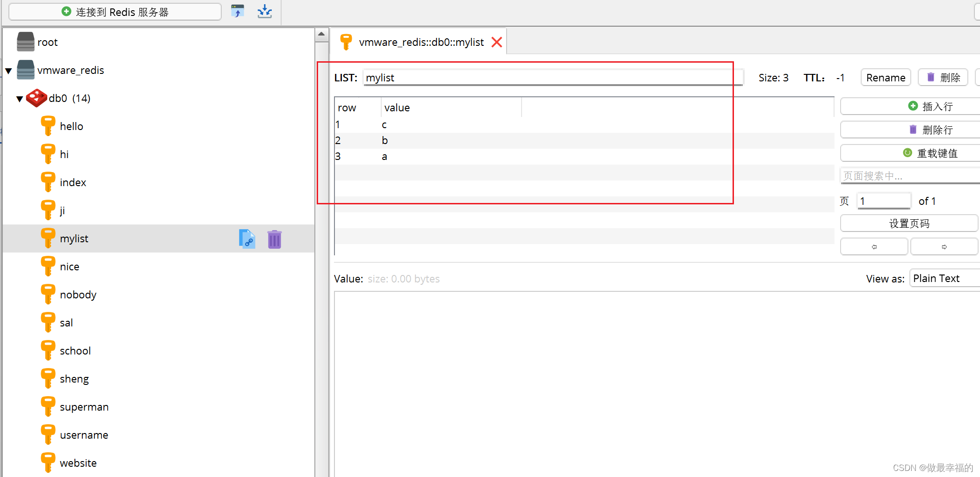Image resolution: width=980 pixels, height=477 pixels.
Task: Click the Connect to Redis server button
Action: (x=115, y=12)
